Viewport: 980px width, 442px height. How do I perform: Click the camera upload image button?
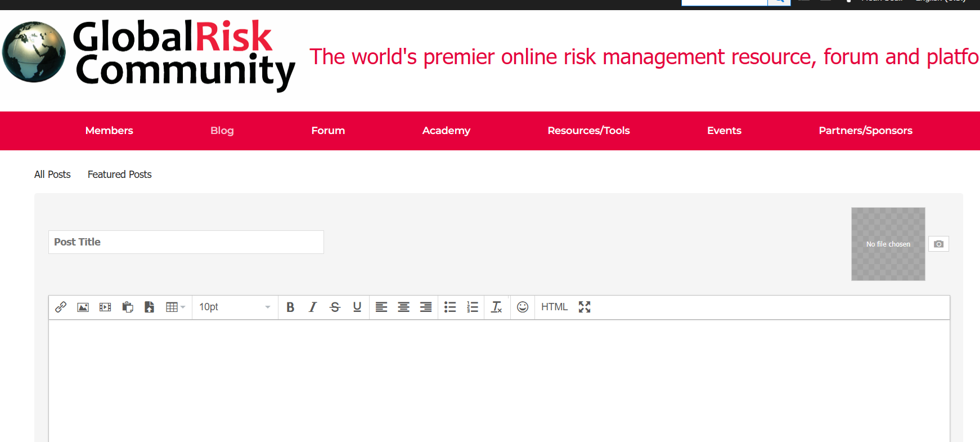pyautogui.click(x=938, y=244)
